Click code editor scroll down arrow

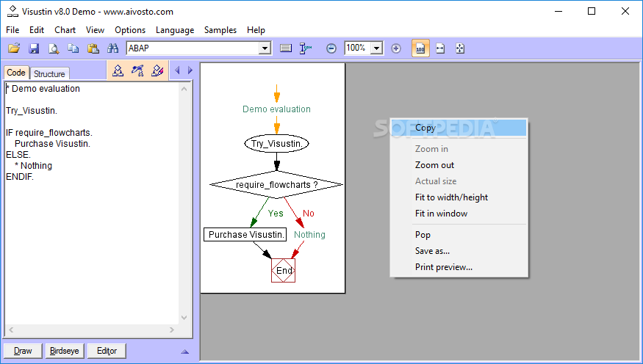pos(184,317)
